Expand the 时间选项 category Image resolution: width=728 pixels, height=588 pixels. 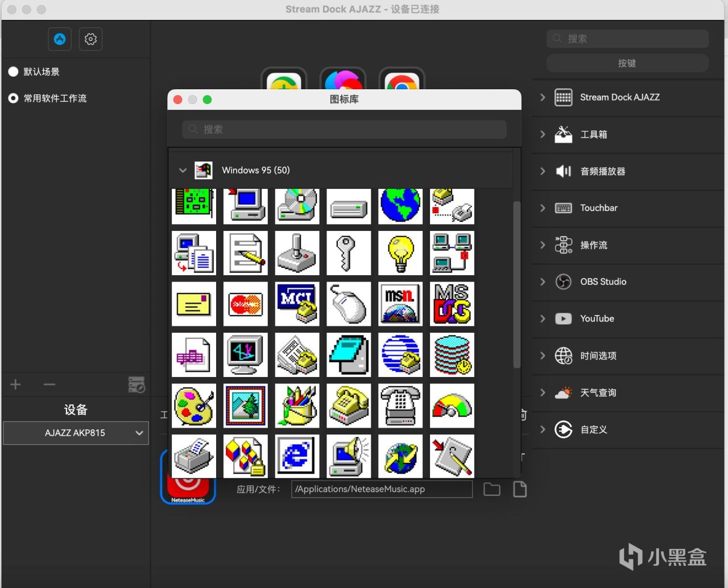click(543, 355)
